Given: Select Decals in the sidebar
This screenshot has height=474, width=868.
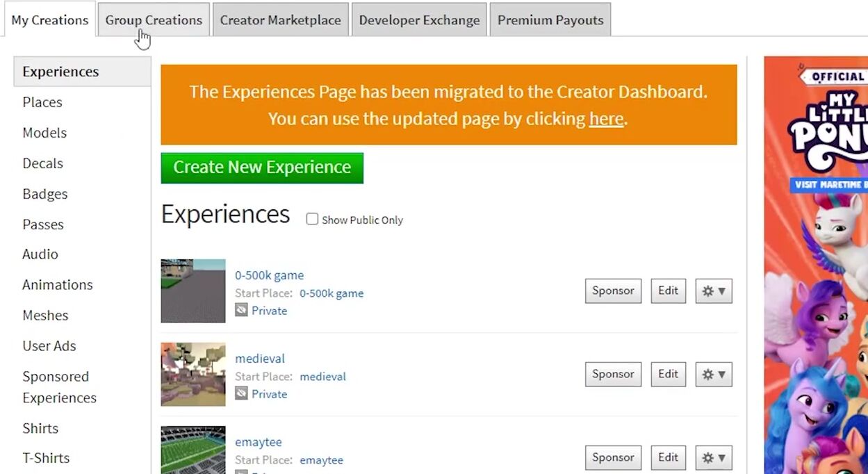Looking at the screenshot, I should click(42, 163).
